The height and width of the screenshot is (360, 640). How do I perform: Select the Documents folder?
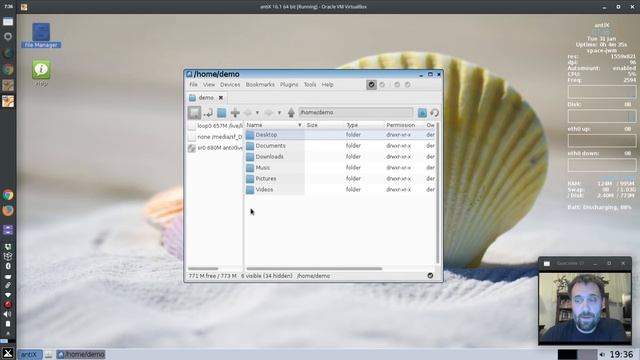[271, 146]
